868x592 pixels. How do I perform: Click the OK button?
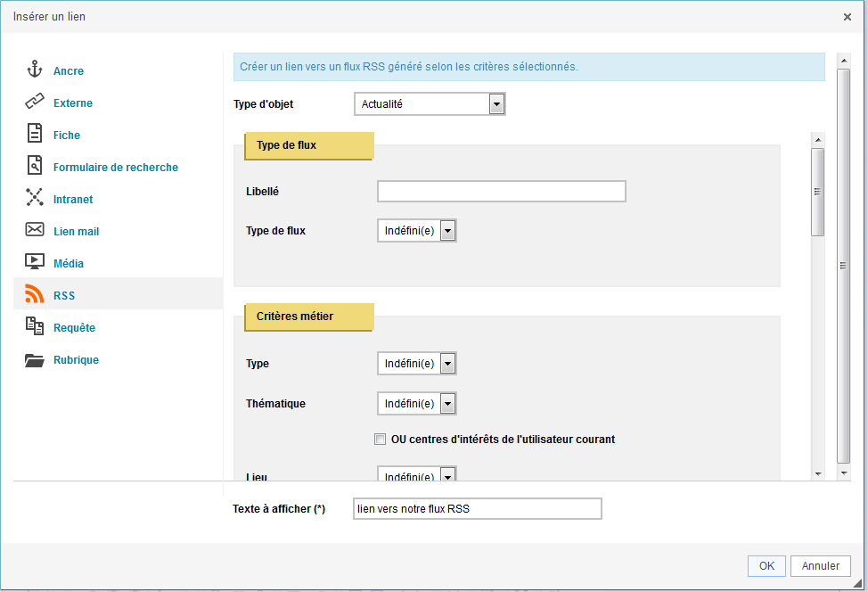766,566
